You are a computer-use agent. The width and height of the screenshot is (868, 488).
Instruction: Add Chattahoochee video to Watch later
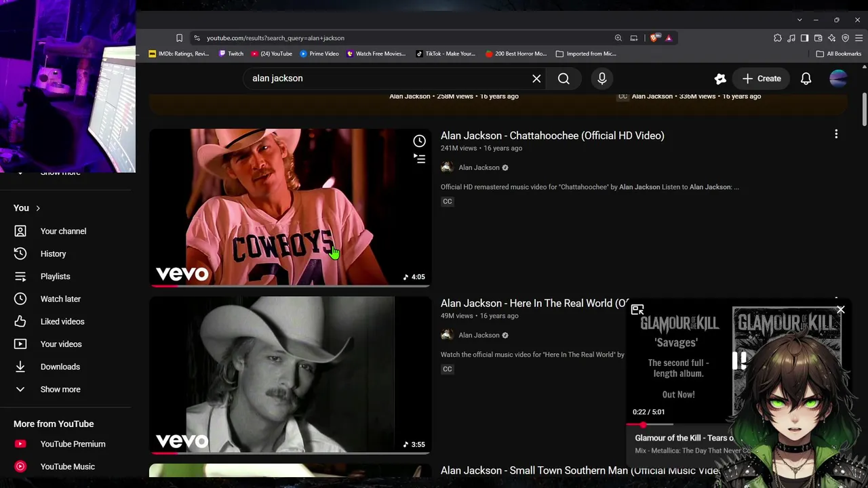(419, 141)
